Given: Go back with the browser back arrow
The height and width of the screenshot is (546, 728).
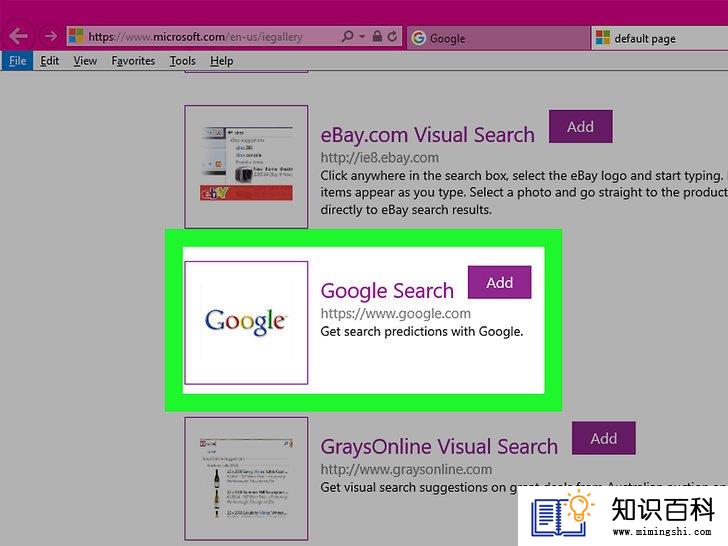Looking at the screenshot, I should click(x=18, y=35).
